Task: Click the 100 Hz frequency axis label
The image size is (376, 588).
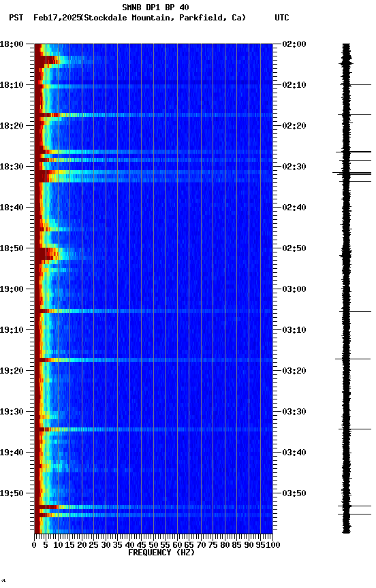Action: pos(273,545)
